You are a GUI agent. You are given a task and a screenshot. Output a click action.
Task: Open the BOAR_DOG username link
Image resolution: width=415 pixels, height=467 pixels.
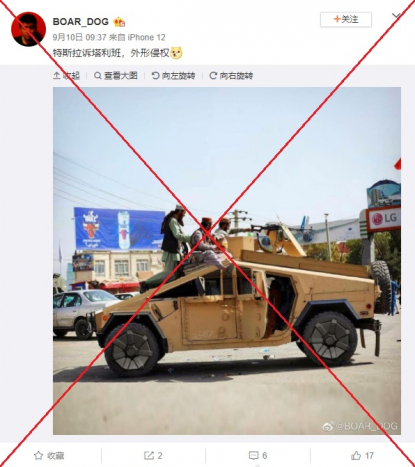[x=81, y=22]
